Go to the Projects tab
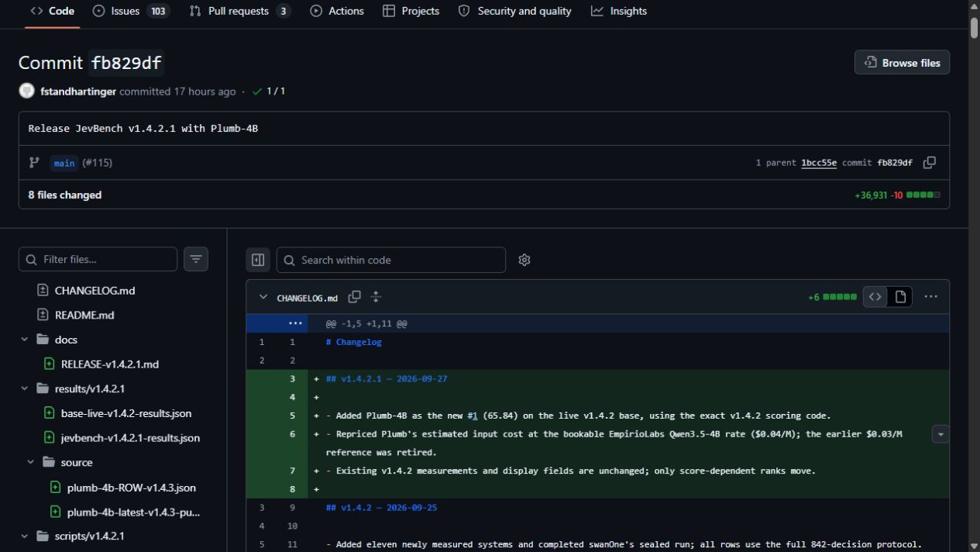 tap(411, 11)
